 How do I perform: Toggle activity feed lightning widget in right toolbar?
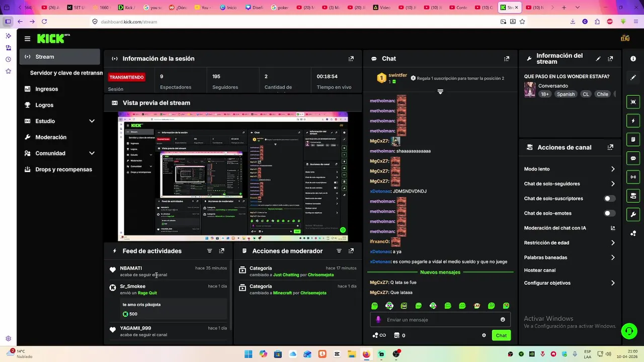pyautogui.click(x=633, y=121)
